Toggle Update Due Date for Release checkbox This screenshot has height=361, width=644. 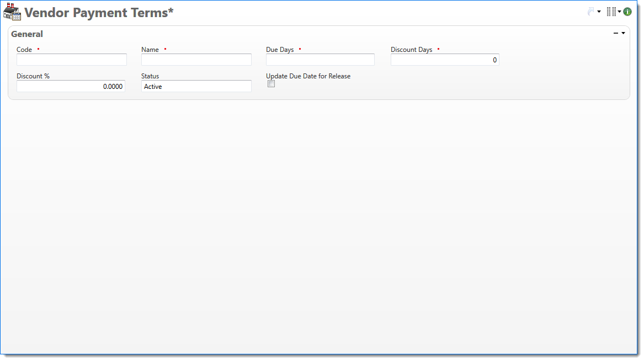coord(271,84)
